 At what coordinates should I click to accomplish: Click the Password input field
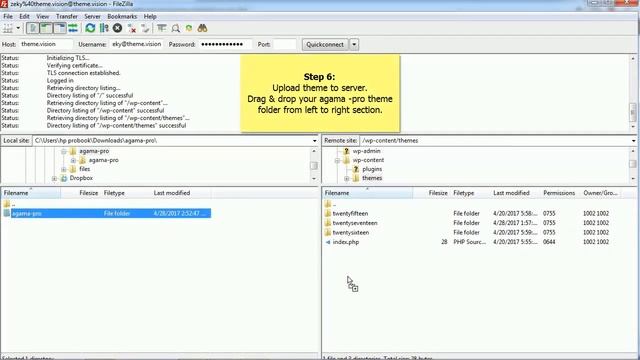pyautogui.click(x=225, y=44)
